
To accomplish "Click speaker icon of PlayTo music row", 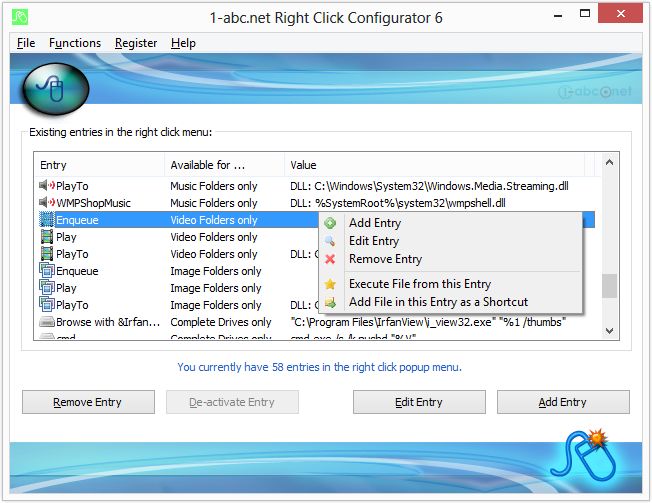I will tap(47, 185).
